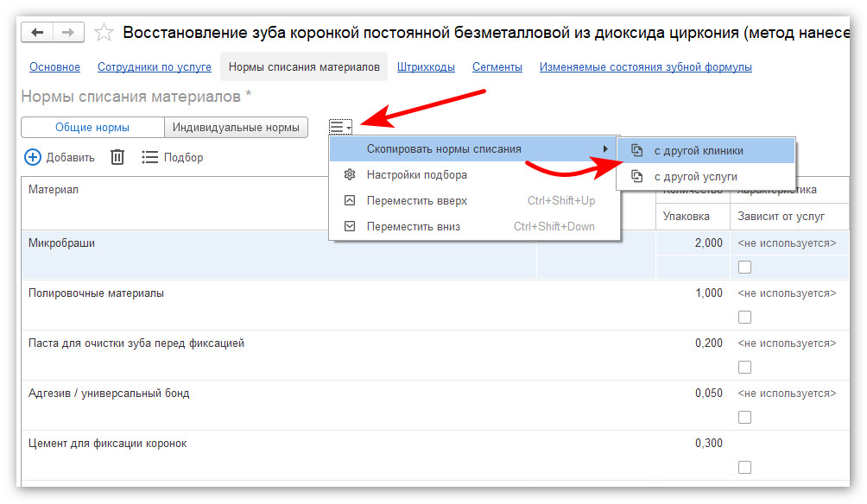Toggle checkbox in Полировочные материалы row
Screen dimensions: 867x504
coord(744,318)
